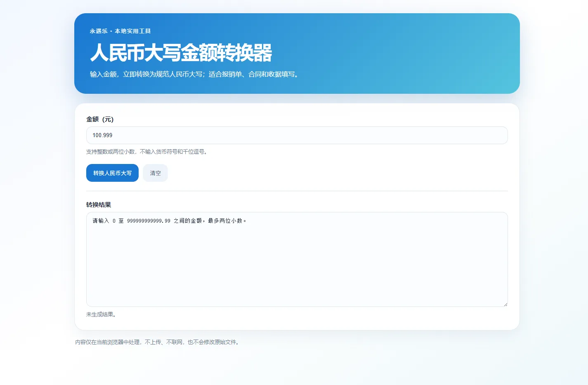588x385 pixels.
Task: Click the header subtitle starting with 输入金额
Action: tap(194, 74)
